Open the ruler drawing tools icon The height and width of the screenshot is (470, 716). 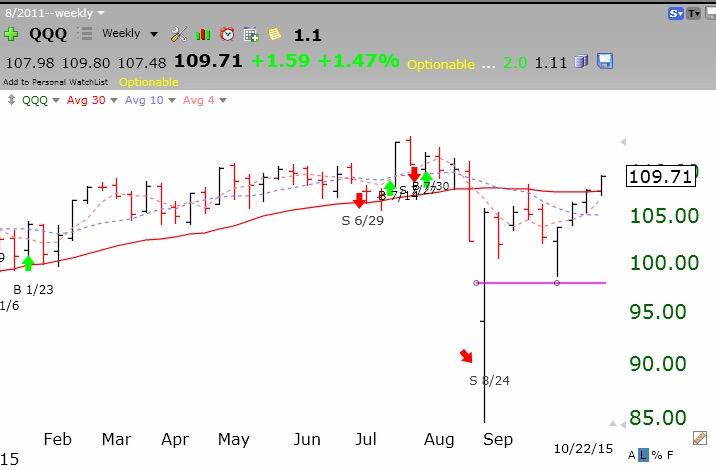click(700, 438)
